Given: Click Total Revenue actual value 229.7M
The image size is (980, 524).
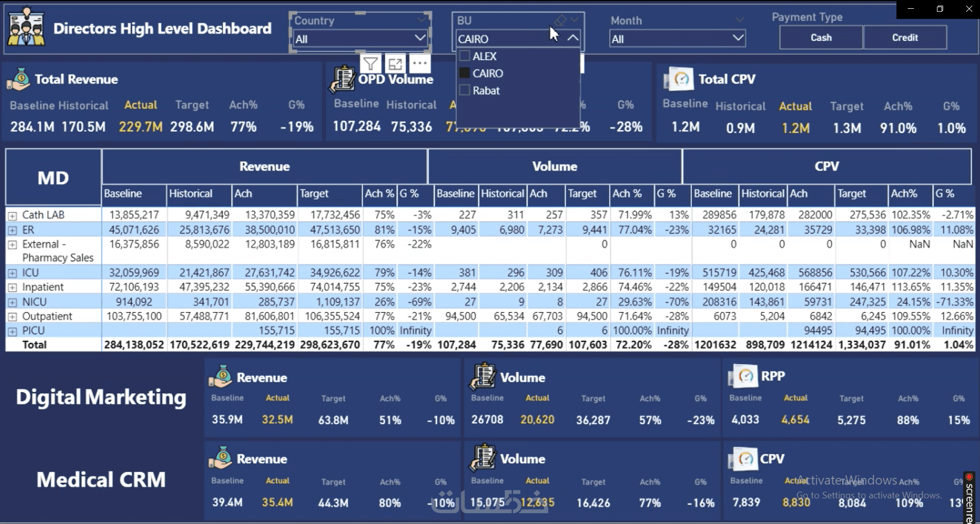Looking at the screenshot, I should coord(140,127).
